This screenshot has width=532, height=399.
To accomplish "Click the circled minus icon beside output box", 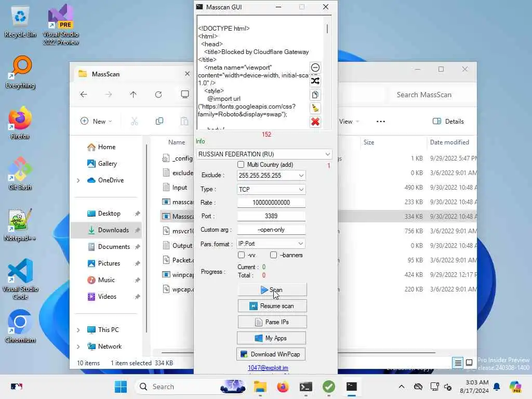I will (x=315, y=68).
